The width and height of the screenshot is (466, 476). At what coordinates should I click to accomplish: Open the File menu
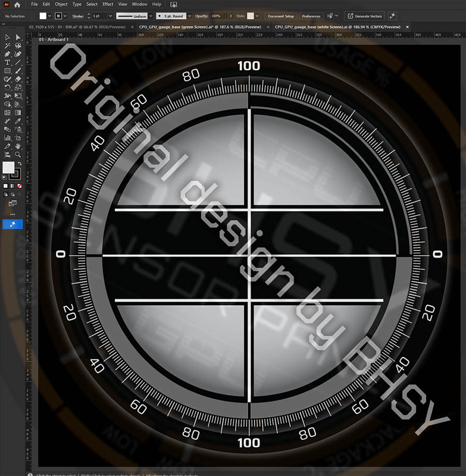point(35,4)
